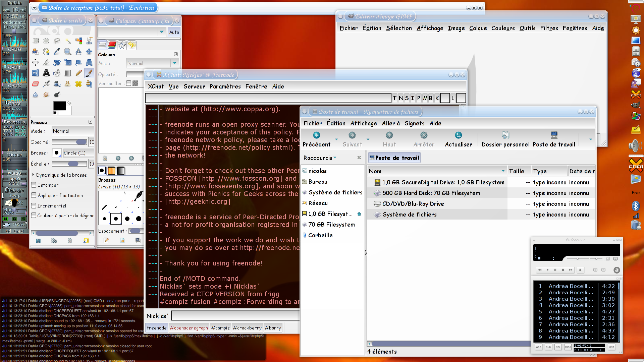644x362 pixels.
Task: Adjust the brush Opacité slider
Action: click(x=69, y=142)
